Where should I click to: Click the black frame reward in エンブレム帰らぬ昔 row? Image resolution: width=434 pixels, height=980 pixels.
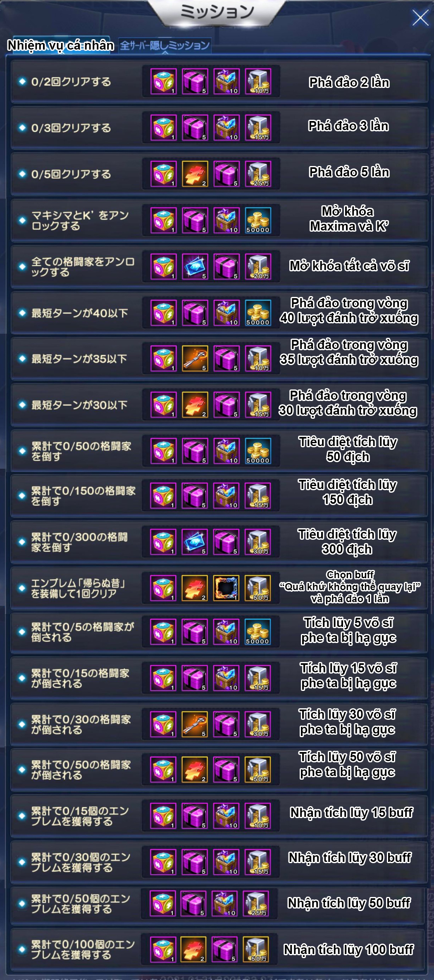coord(226,588)
